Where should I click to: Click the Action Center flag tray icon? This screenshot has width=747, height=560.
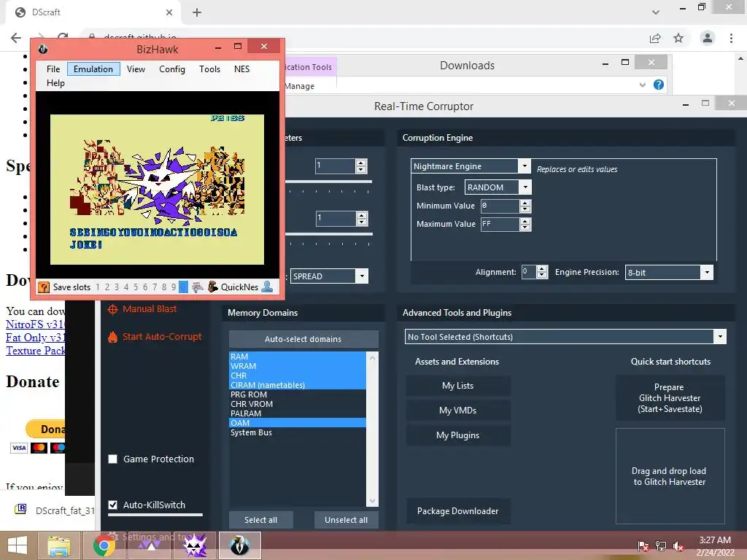click(643, 546)
